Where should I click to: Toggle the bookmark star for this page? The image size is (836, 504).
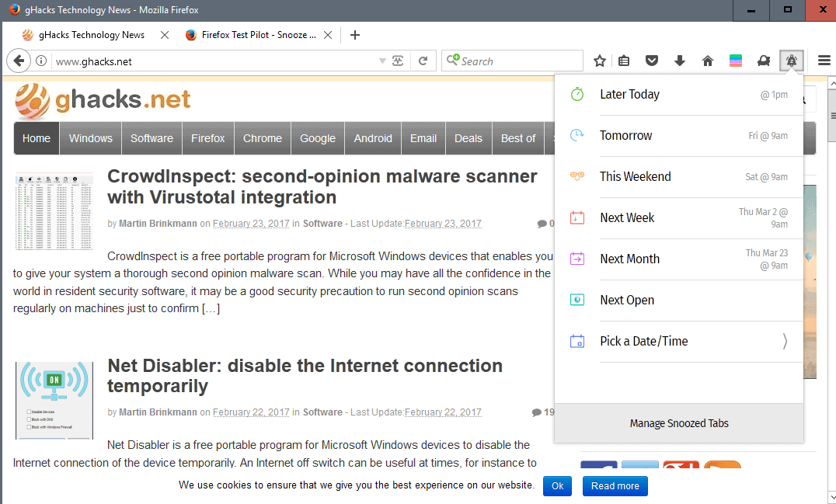(x=599, y=60)
